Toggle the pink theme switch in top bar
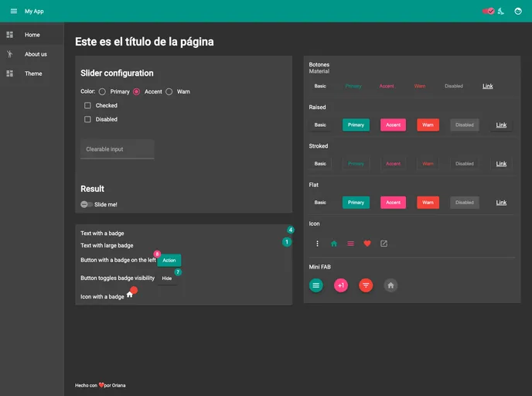The width and height of the screenshot is (532, 396). coord(489,11)
